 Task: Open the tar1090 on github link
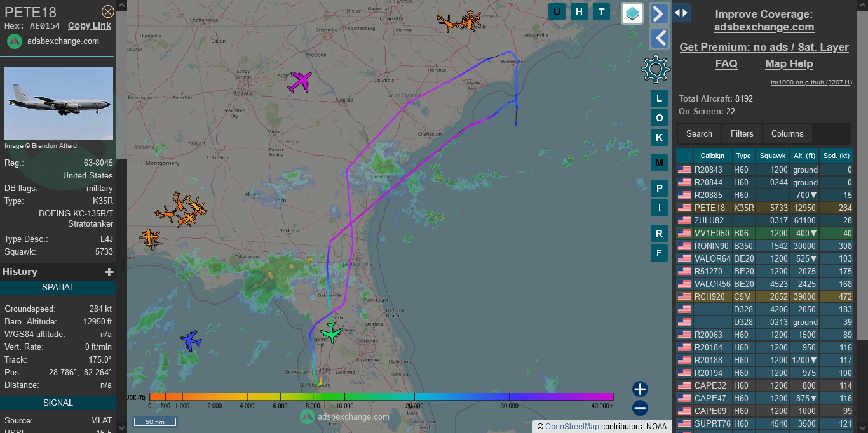coord(811,82)
